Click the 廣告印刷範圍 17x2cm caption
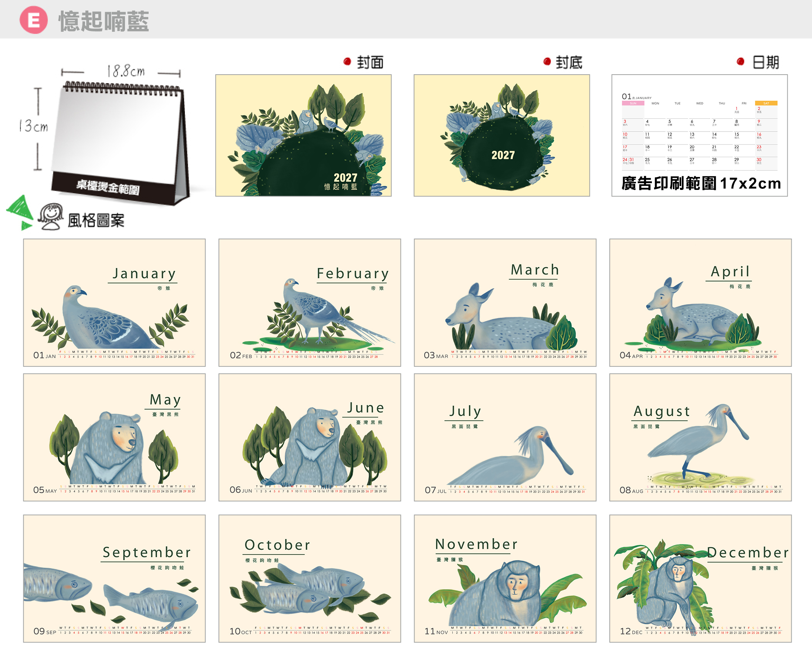Image resolution: width=812 pixels, height=658 pixels. (x=701, y=184)
